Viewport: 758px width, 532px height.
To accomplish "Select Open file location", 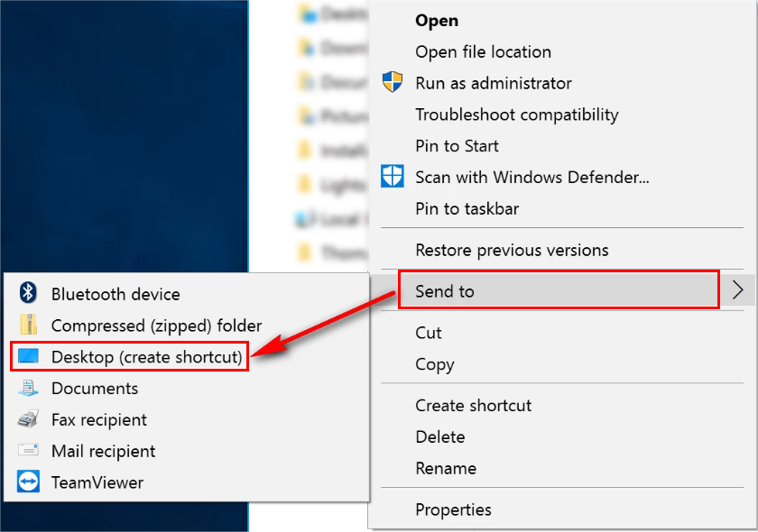I will tap(483, 51).
